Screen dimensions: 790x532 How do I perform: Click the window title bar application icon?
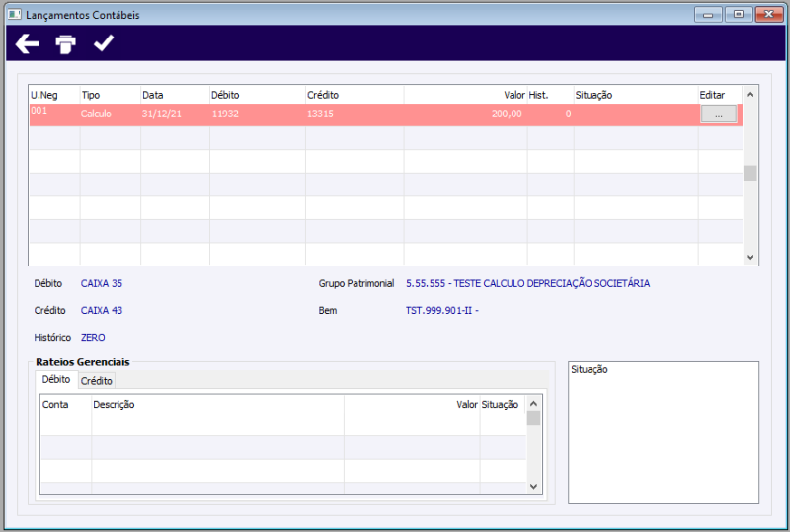[x=14, y=14]
